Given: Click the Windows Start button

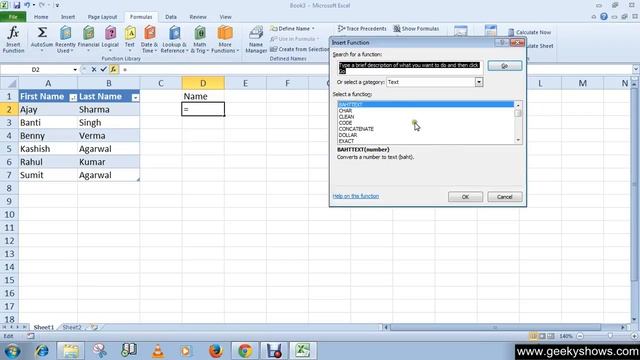Looking at the screenshot, I should tap(12, 351).
